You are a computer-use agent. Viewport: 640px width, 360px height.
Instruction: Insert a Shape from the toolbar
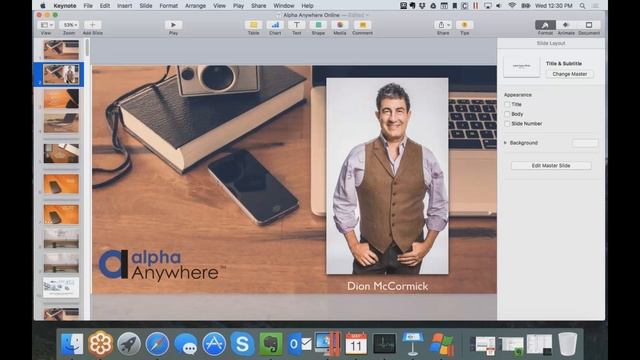318,25
